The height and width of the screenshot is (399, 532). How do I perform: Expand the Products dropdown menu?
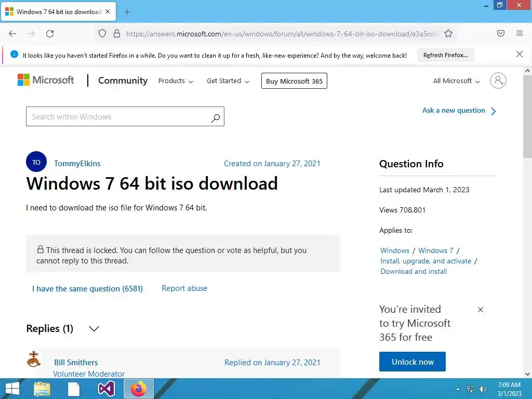[176, 81]
